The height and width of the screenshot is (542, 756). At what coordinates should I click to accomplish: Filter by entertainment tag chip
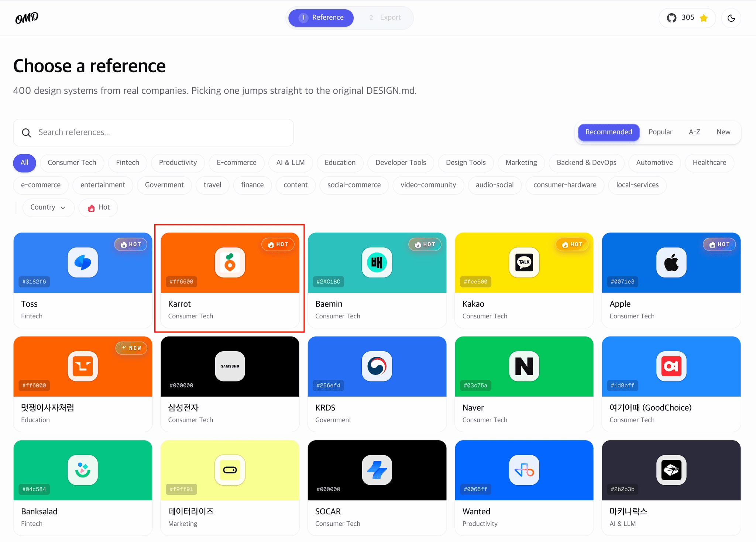[x=103, y=185]
